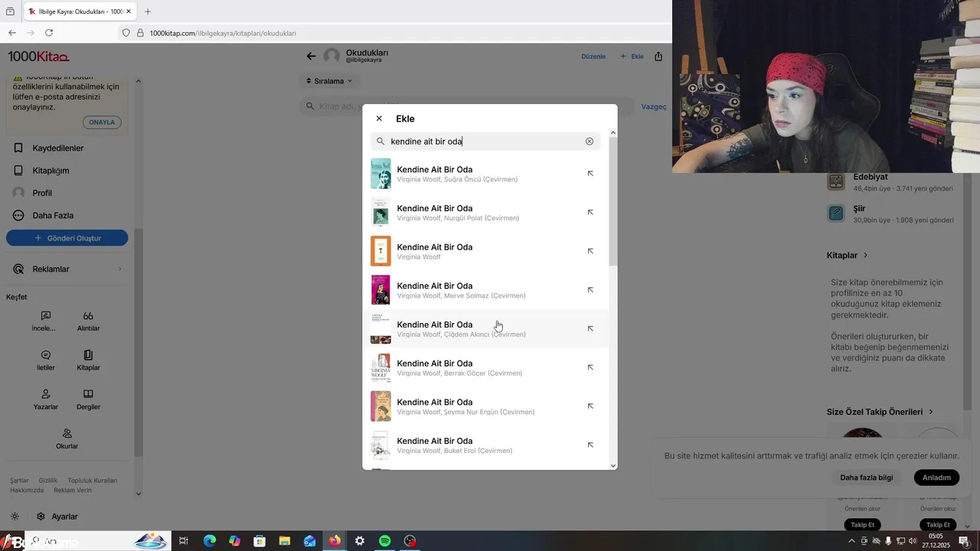Open Microsoft Edge from the taskbar
This screenshot has width=980, height=551.
pyautogui.click(x=210, y=541)
